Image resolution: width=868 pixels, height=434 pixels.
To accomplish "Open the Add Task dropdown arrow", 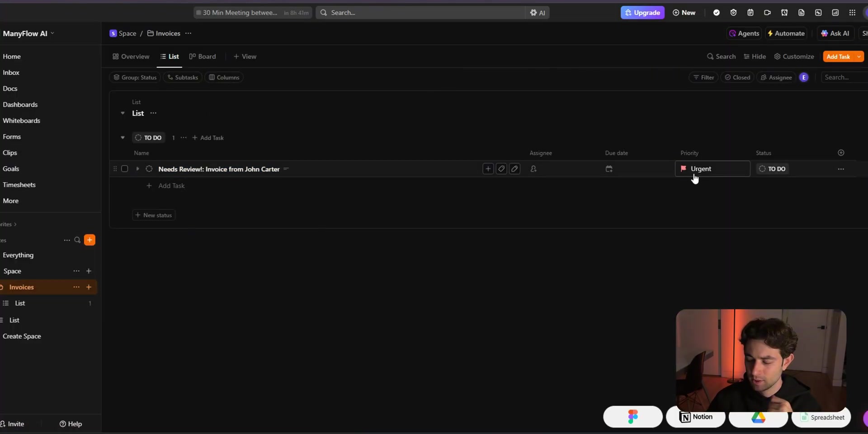I will 859,57.
